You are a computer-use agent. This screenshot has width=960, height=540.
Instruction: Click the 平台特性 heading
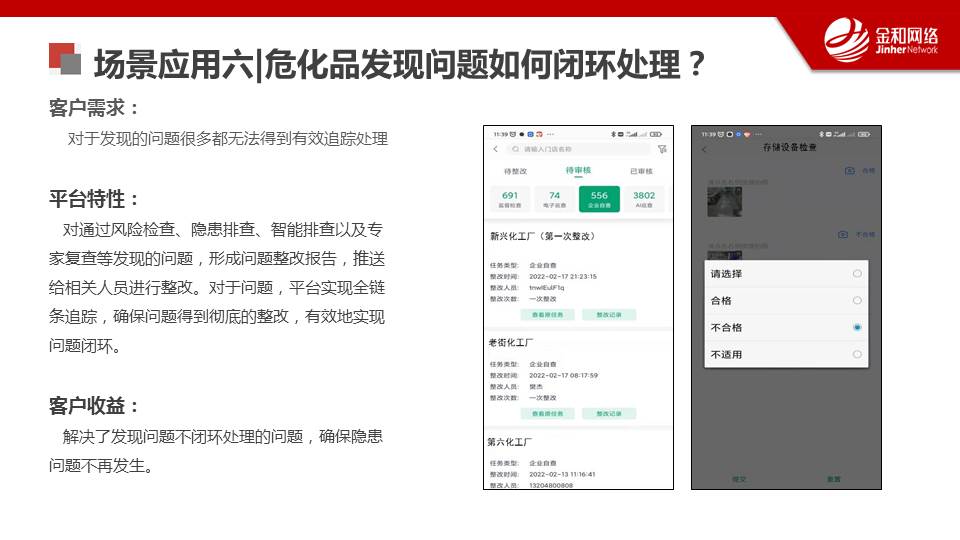pos(94,198)
